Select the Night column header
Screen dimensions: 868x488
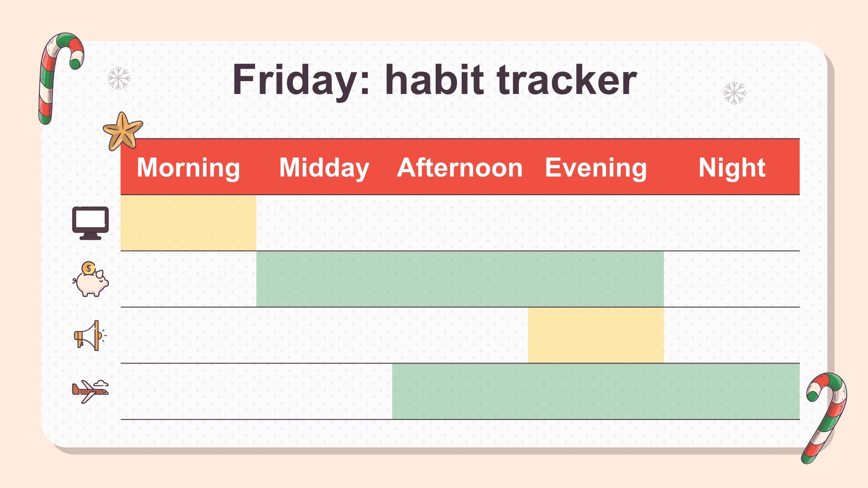[x=732, y=167]
